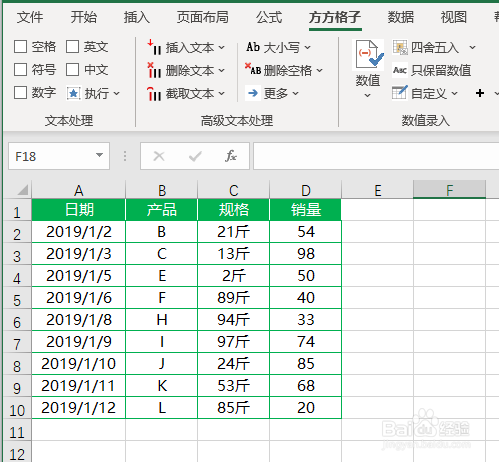This screenshot has width=499, height=462.
Task: Switch to the 公式 tab
Action: (269, 17)
